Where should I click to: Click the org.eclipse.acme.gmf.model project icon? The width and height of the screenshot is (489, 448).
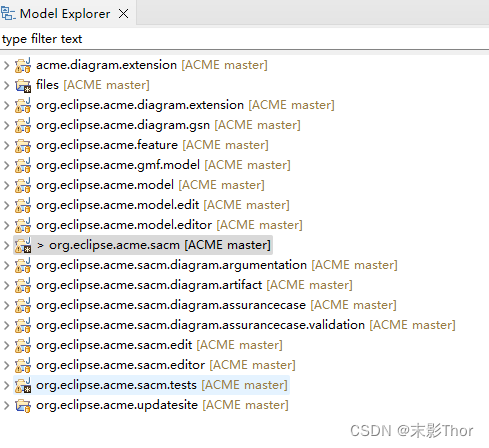click(x=23, y=165)
